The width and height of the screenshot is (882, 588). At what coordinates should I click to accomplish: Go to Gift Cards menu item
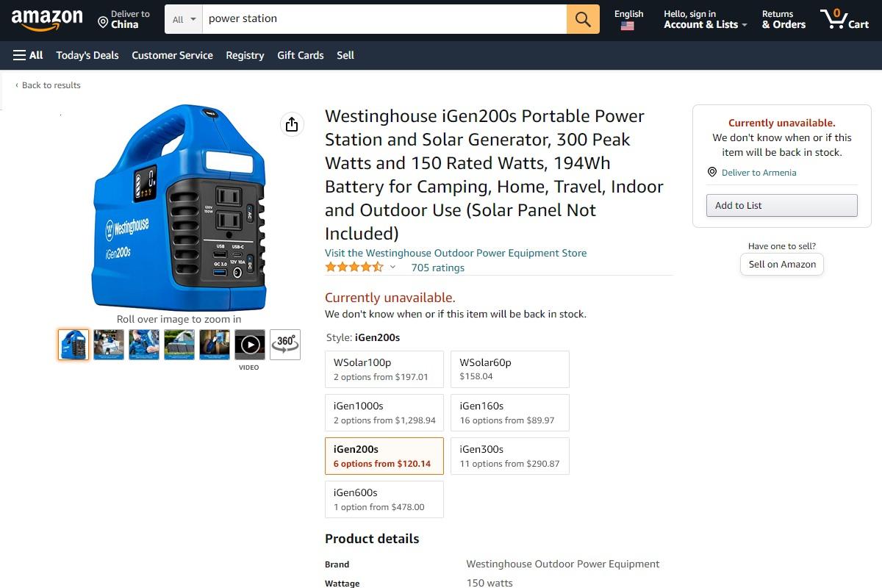pos(301,55)
